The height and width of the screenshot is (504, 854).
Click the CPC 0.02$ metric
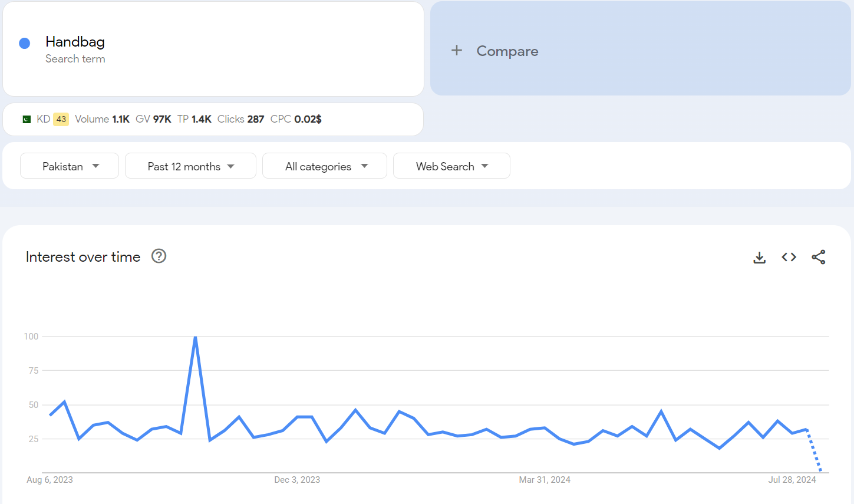click(x=296, y=119)
